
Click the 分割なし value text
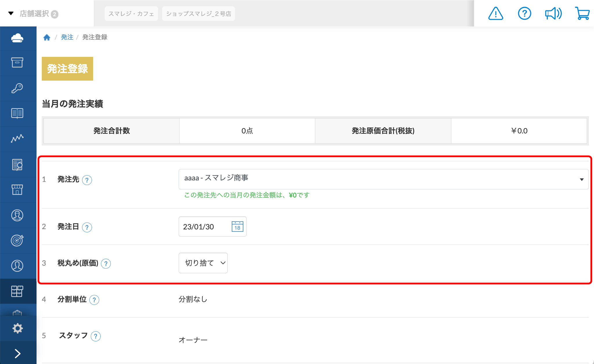(x=193, y=299)
